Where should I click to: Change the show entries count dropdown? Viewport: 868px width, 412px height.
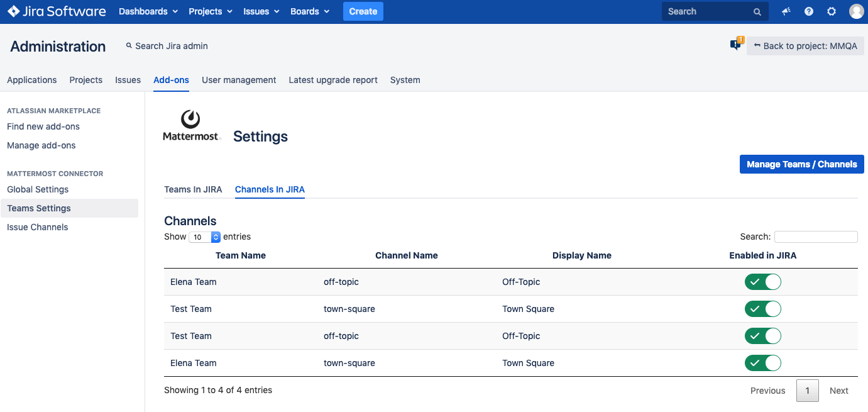(205, 237)
